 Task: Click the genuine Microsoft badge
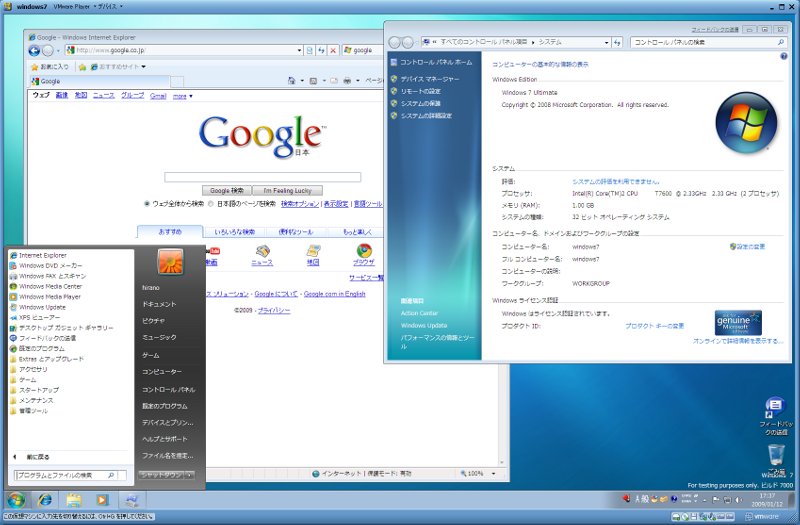click(738, 322)
